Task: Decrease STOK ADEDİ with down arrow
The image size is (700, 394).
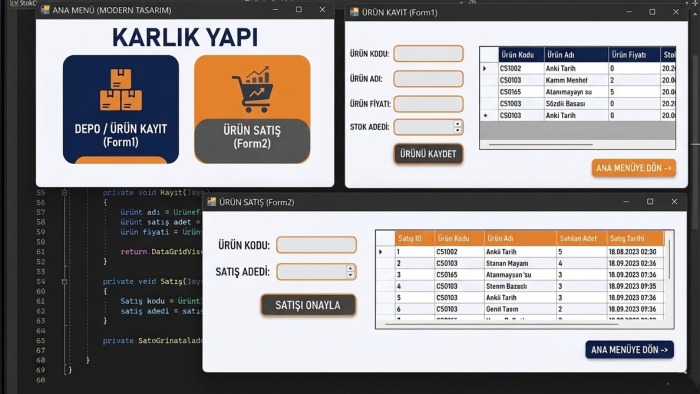Action: pos(458,131)
